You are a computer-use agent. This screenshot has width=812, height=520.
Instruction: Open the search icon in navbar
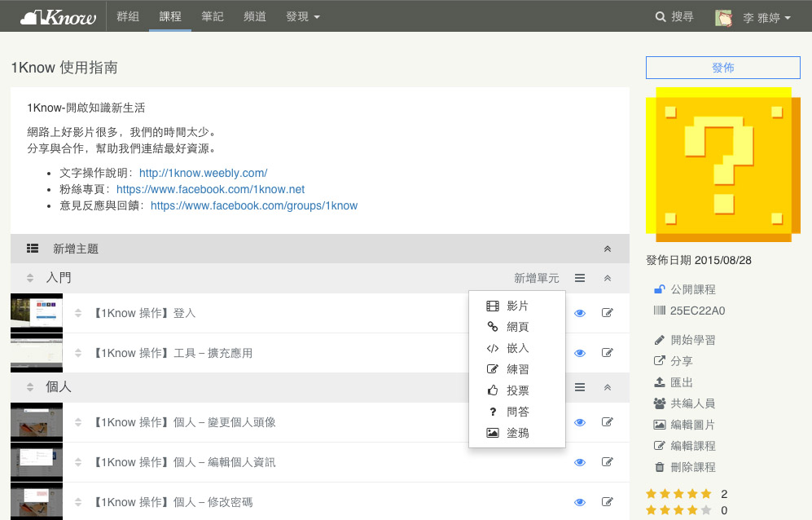[x=661, y=16]
